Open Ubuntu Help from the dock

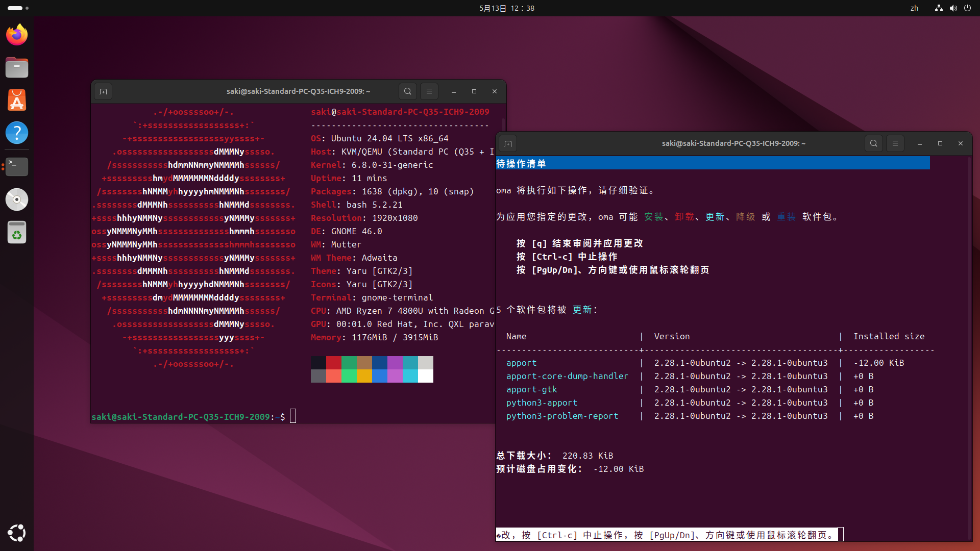[17, 133]
